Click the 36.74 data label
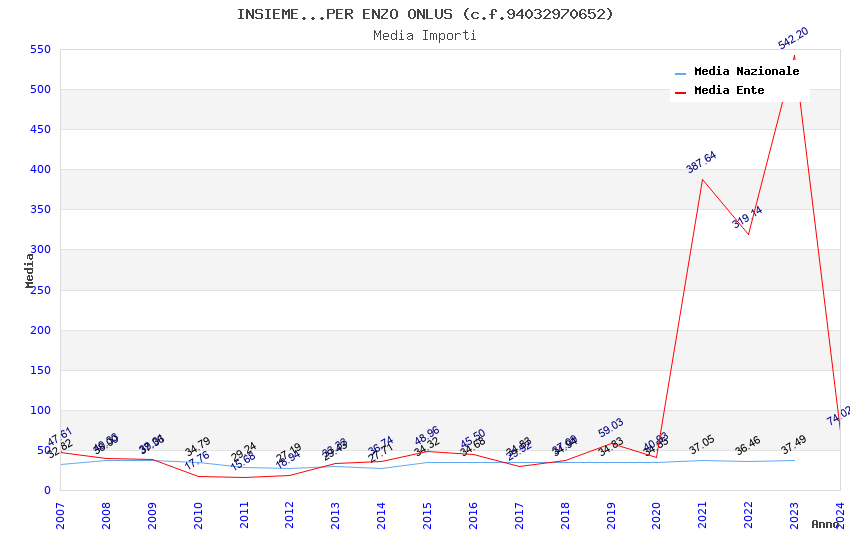This screenshot has width=850, height=550. point(381,446)
